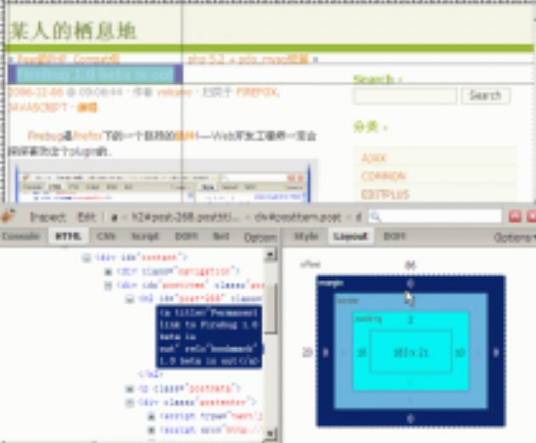Expand the script src node
This screenshot has height=443, width=536.
151,430
